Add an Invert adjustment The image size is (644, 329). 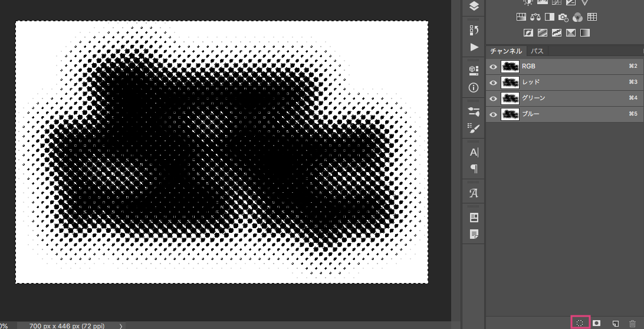point(528,32)
